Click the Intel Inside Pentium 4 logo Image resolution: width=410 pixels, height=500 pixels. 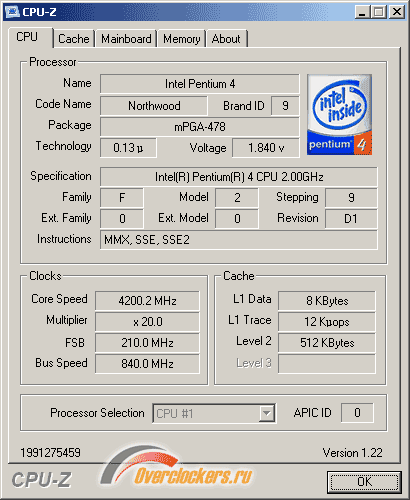click(339, 114)
